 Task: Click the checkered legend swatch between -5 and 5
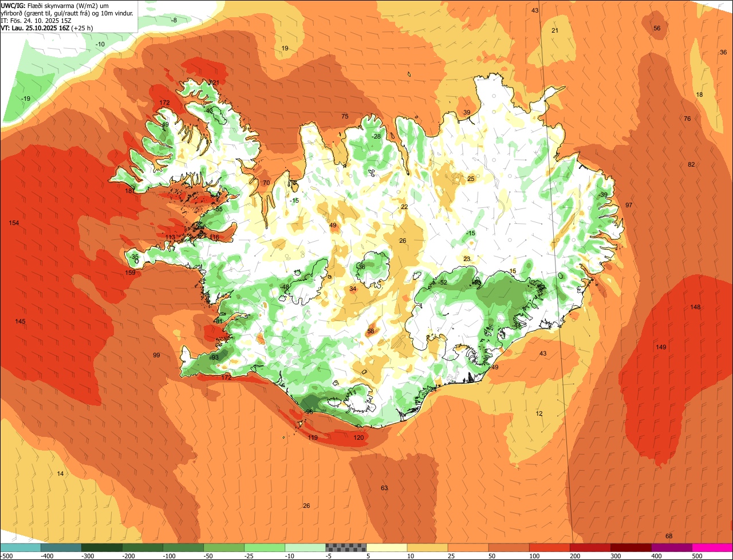346,547
